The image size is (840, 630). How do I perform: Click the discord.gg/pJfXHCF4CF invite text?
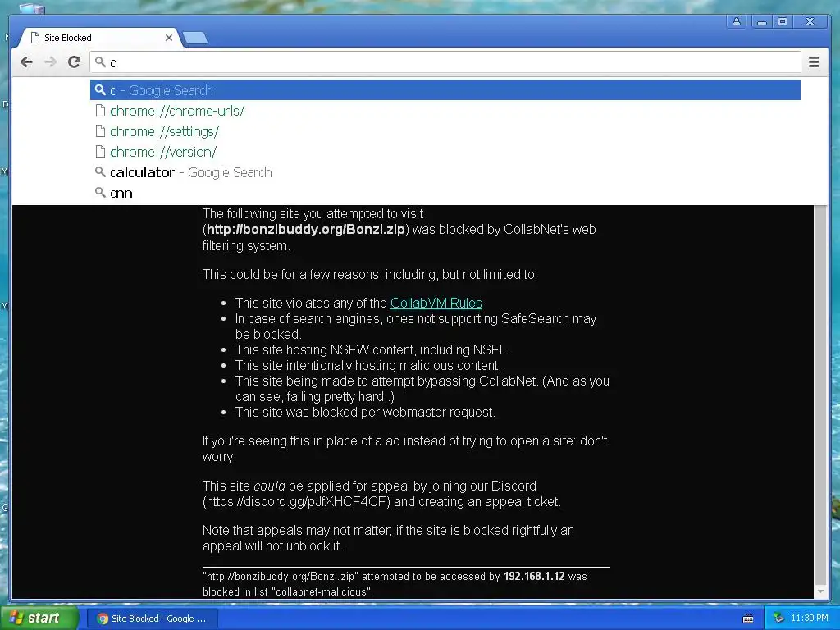click(296, 502)
